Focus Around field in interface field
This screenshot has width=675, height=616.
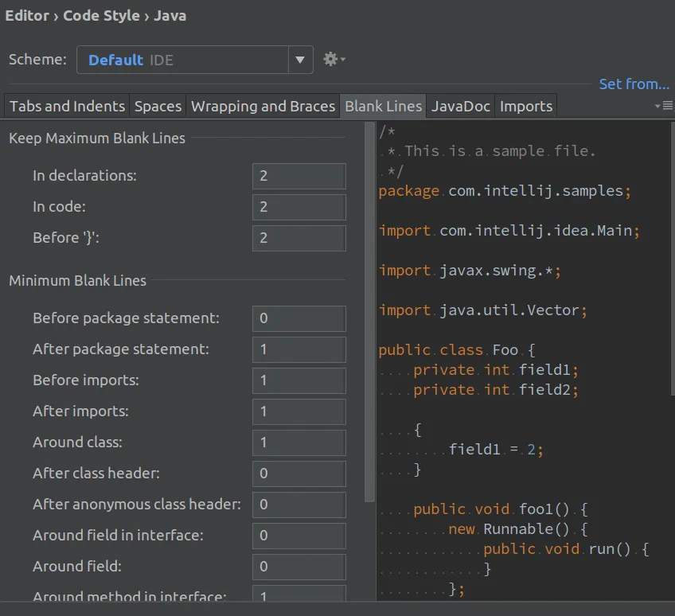click(x=298, y=535)
